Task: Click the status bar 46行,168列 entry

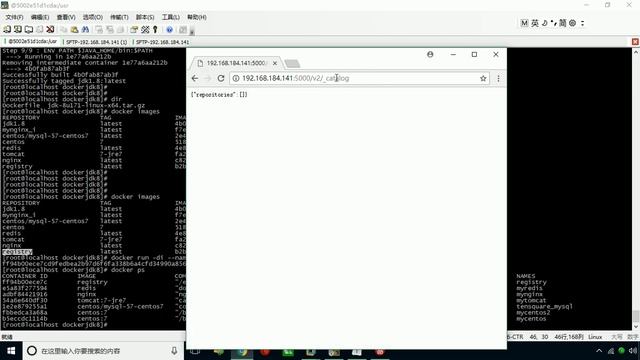Action: [568, 337]
